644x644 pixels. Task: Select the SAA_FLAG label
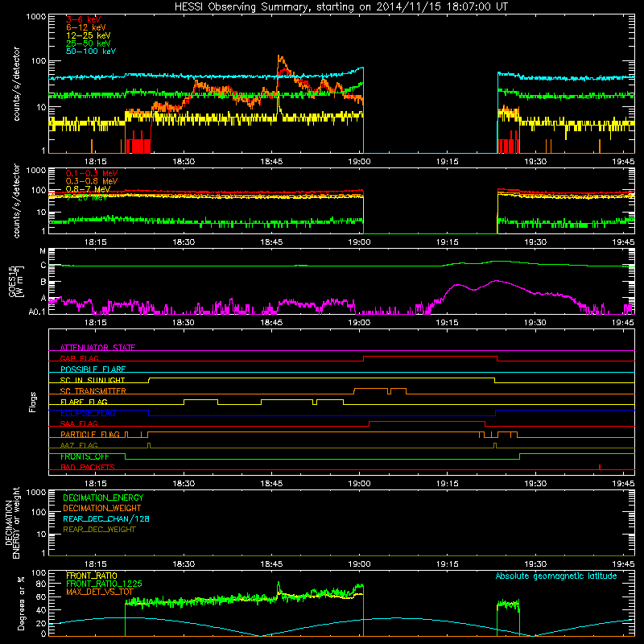point(79,423)
